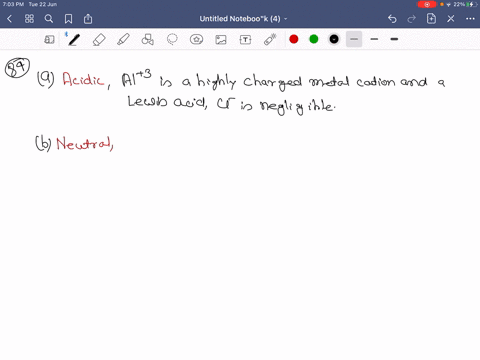The width and height of the screenshot is (480, 360).
Task: Open the share/export icon
Action: click(88, 19)
